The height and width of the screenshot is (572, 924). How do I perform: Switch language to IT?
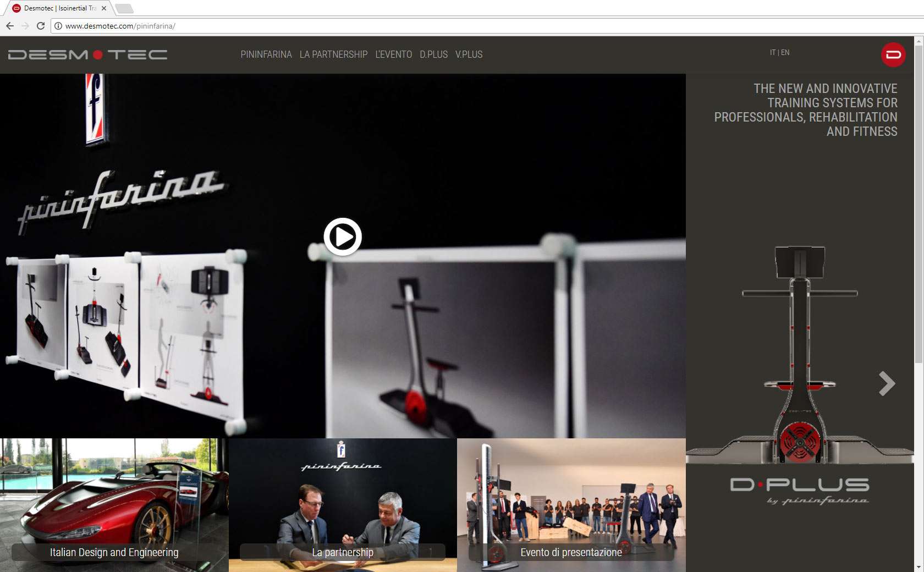point(772,52)
